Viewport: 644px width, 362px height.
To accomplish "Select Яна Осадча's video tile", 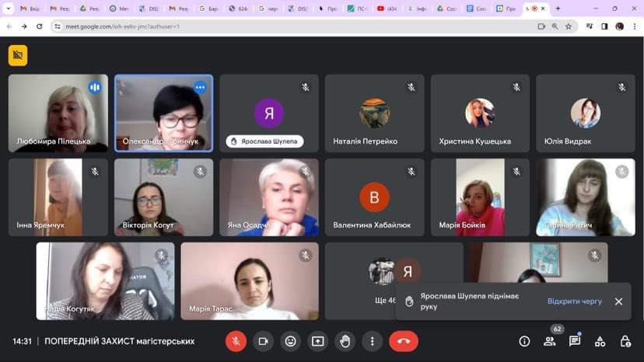I will tap(268, 197).
